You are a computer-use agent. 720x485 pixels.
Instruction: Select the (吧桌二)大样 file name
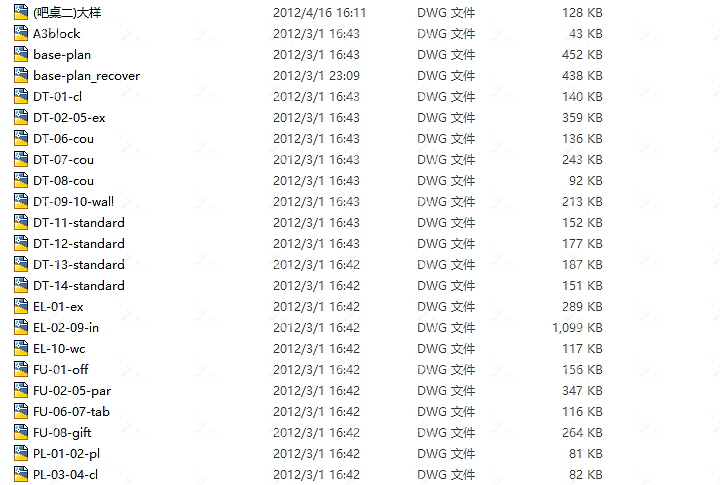67,12
